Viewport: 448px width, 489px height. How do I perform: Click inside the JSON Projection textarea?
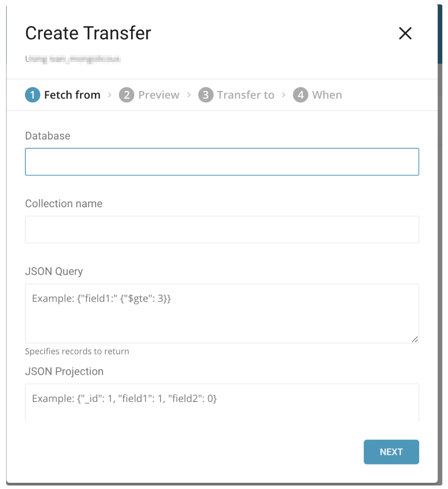[222, 402]
